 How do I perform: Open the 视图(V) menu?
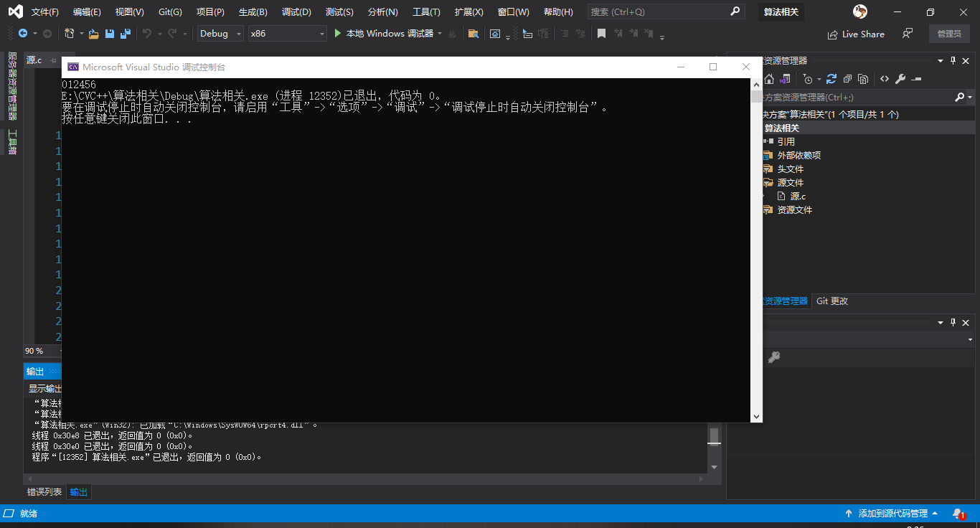(x=129, y=12)
